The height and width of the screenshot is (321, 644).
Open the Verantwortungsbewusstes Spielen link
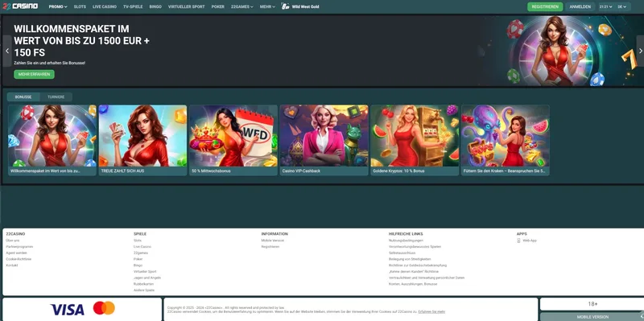tap(415, 247)
